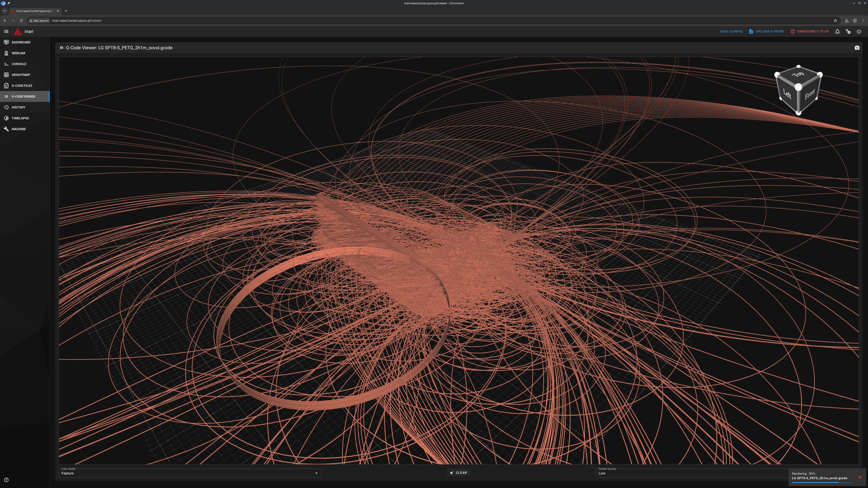Open the tab search dropdown arrow
This screenshot has width=868, height=488.
click(4, 11)
